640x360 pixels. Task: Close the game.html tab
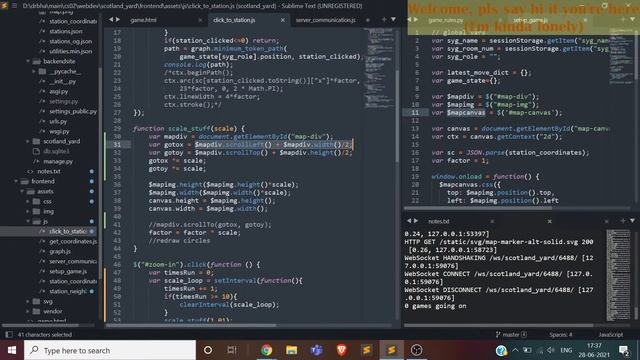click(200, 20)
